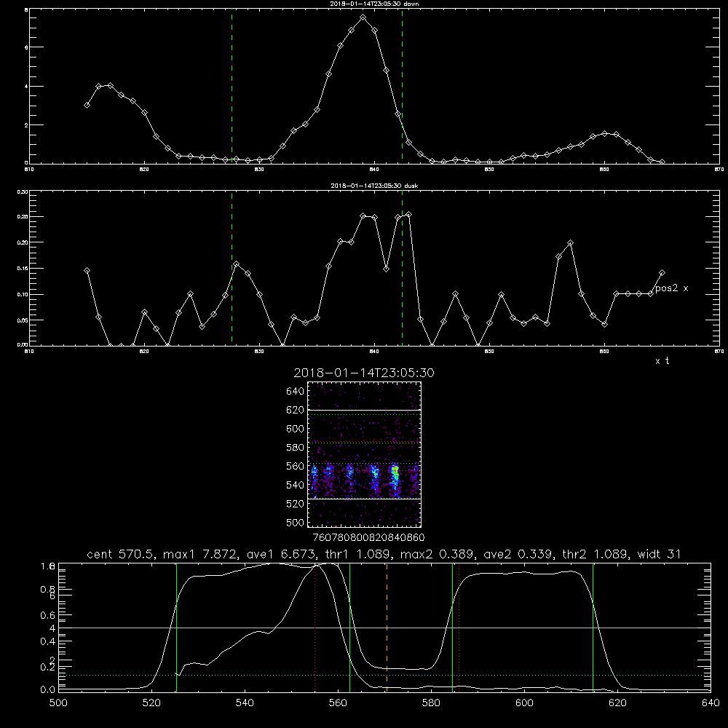Click the green vertical line near 615 in the bottom plot
This screenshot has width=728, height=728.
593,628
